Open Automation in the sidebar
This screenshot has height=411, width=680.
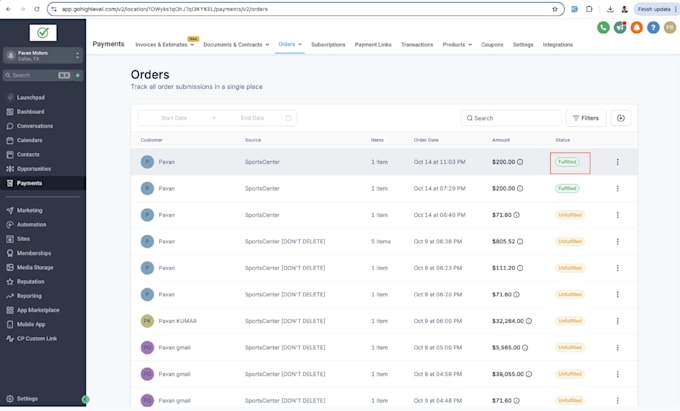31,225
